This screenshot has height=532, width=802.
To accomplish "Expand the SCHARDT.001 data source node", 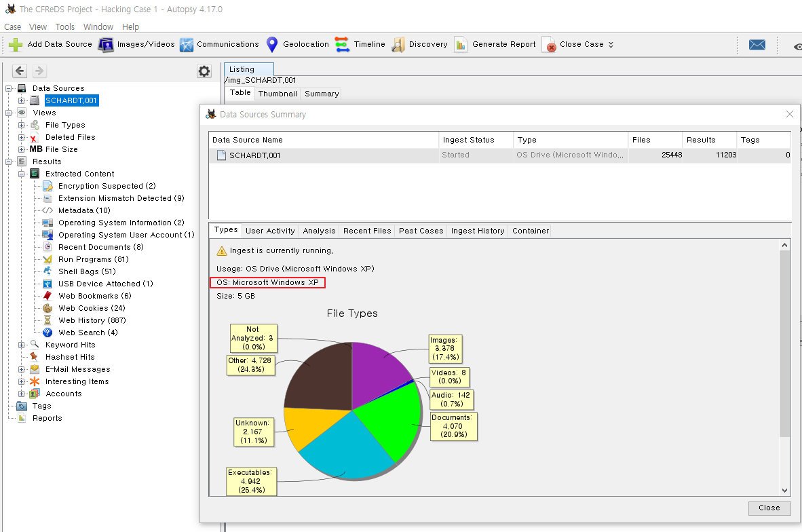I will coord(22,101).
